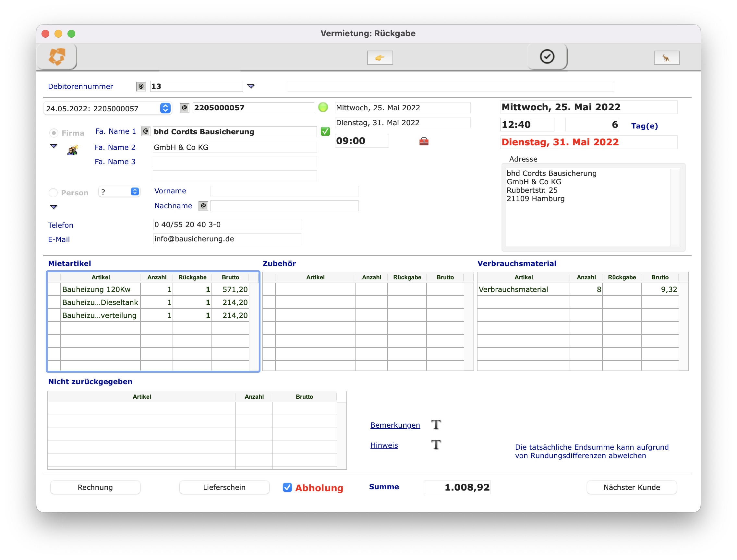737x560 pixels.
Task: Click the @ icon next to Nachname
Action: pos(203,206)
